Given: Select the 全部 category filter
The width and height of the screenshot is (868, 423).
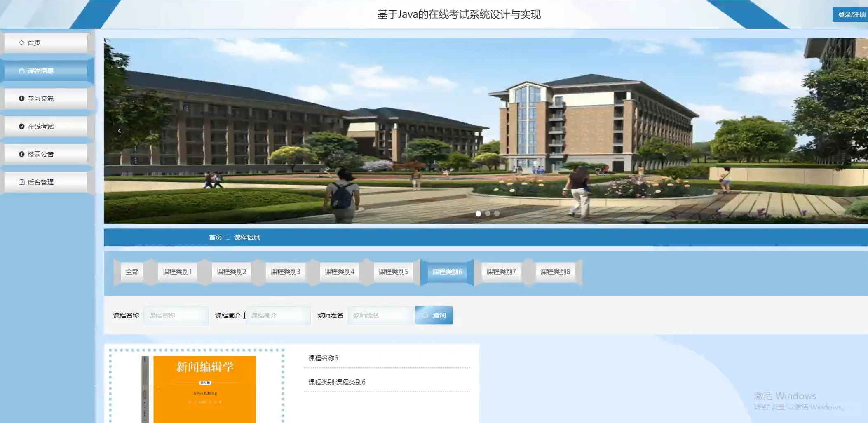Looking at the screenshot, I should (133, 272).
